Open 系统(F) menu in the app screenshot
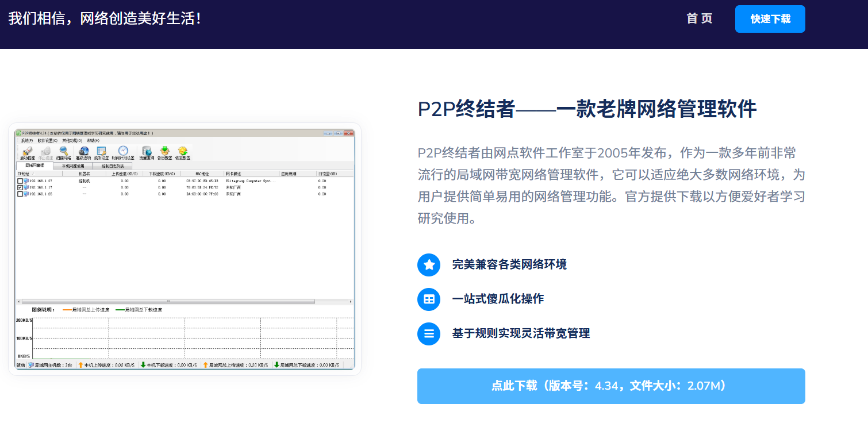The width and height of the screenshot is (868, 446). pyautogui.click(x=27, y=141)
